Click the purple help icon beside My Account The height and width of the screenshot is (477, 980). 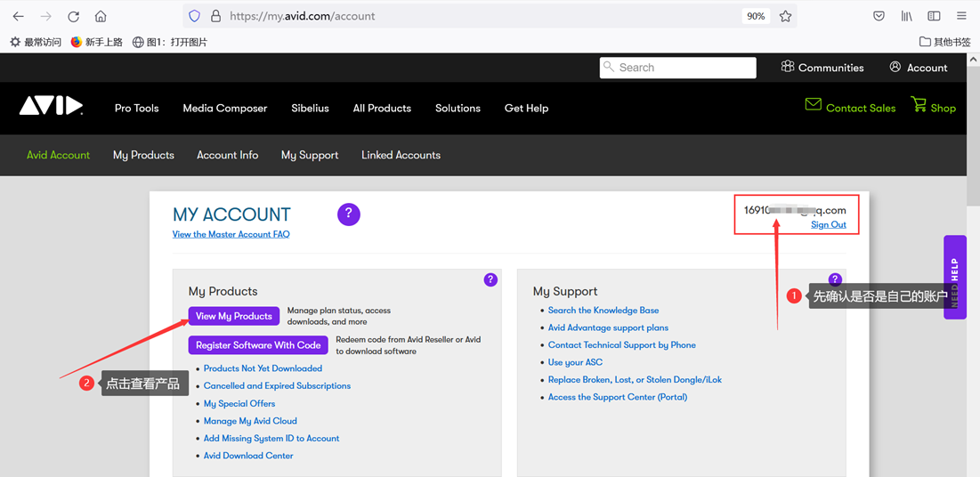click(x=349, y=214)
